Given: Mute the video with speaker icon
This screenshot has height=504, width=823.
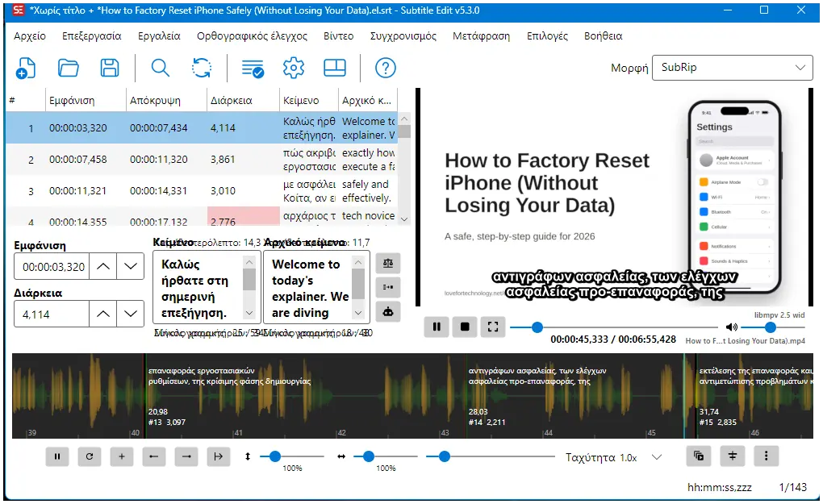Looking at the screenshot, I should 731,327.
